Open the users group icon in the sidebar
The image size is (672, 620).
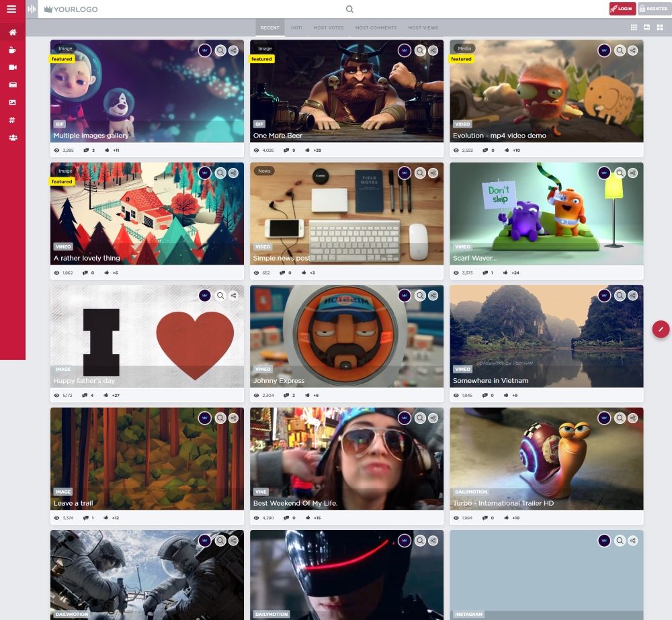point(13,138)
